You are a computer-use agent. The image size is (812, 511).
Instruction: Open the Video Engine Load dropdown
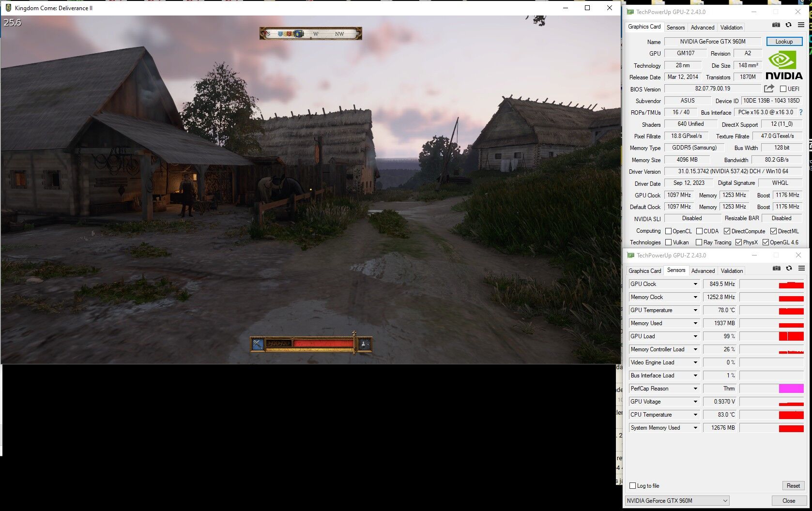click(695, 362)
